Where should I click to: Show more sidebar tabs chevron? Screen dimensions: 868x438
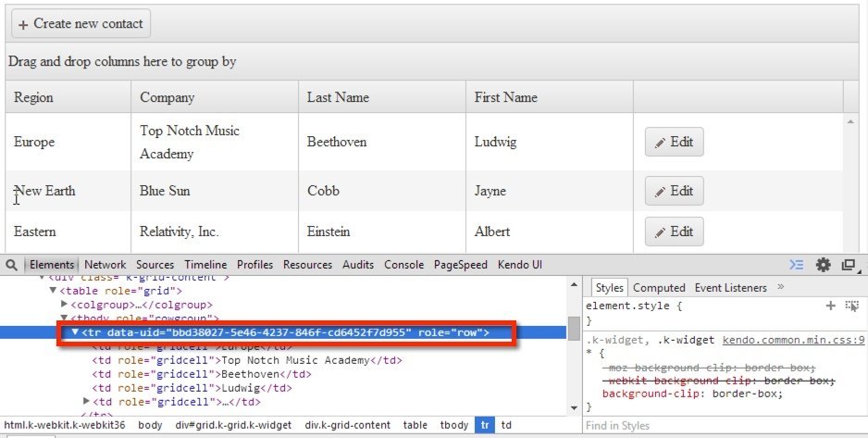(780, 287)
